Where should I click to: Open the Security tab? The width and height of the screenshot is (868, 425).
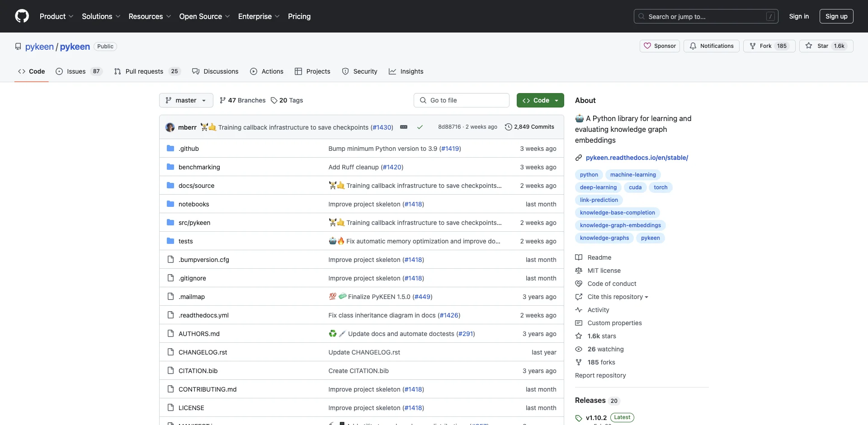360,71
